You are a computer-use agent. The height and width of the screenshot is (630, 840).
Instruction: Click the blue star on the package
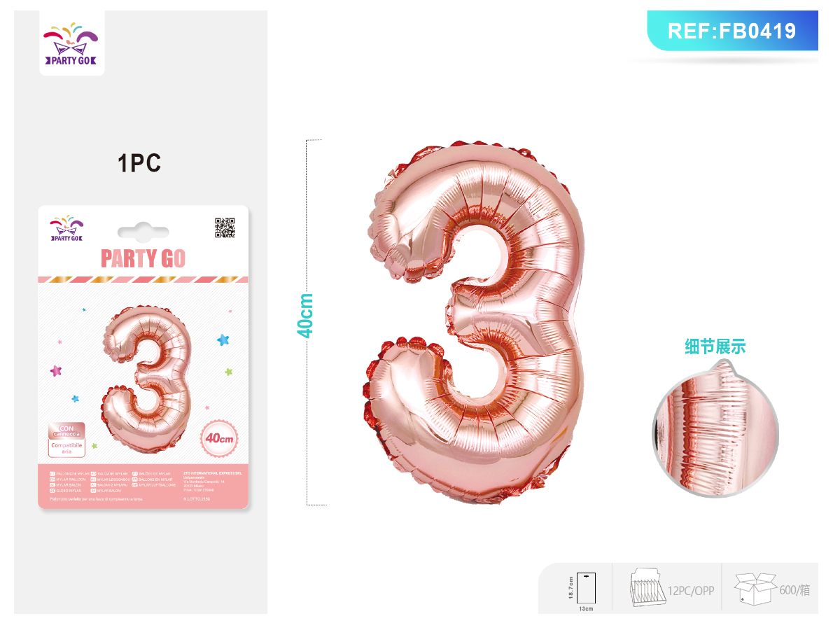[x=223, y=340]
